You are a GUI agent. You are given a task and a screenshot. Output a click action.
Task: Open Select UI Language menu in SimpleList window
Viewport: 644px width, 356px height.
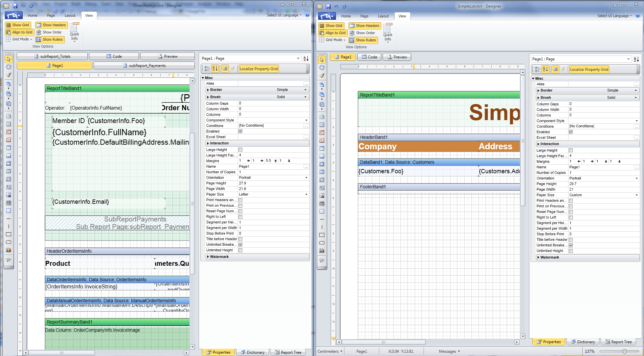(614, 16)
